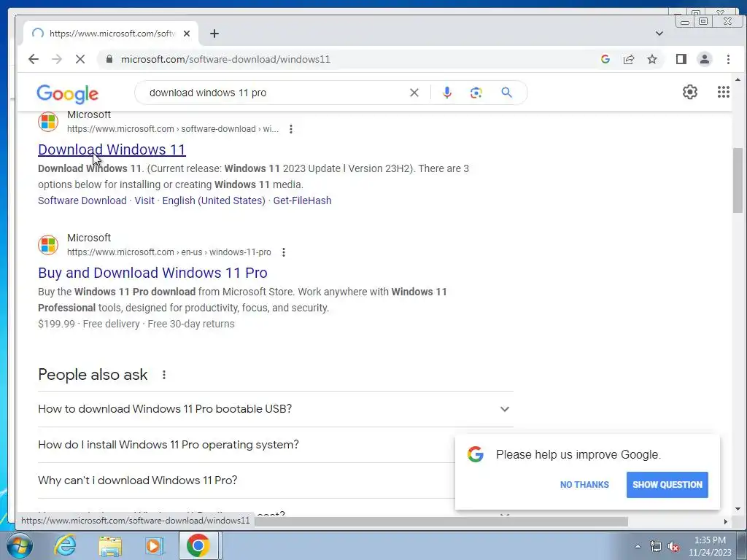747x560 pixels.
Task: Open the Get-FileHash sitelink
Action: coord(302,201)
